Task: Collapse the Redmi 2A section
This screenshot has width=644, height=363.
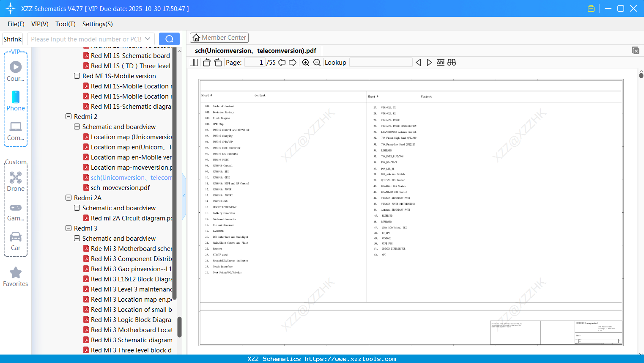Action: point(68,198)
